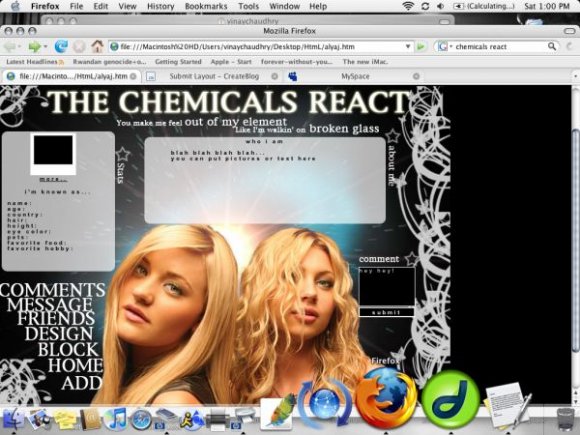Open the Firefox application menu
This screenshot has height=435, width=580.
tap(45, 6)
